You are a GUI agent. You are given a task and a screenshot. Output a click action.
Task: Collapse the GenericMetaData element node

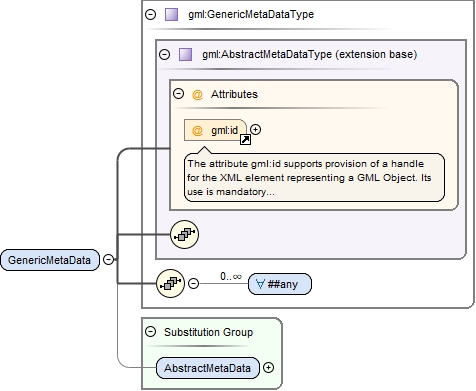tap(108, 259)
